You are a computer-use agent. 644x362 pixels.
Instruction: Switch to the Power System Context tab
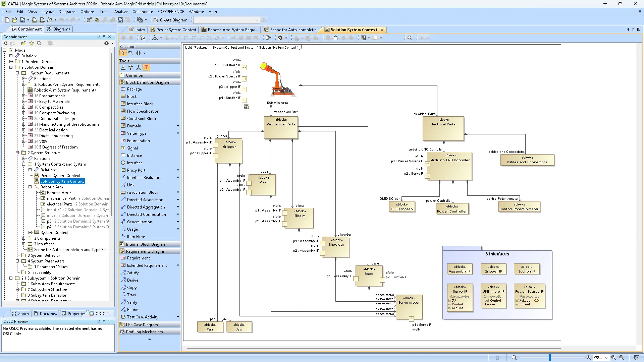[173, 30]
